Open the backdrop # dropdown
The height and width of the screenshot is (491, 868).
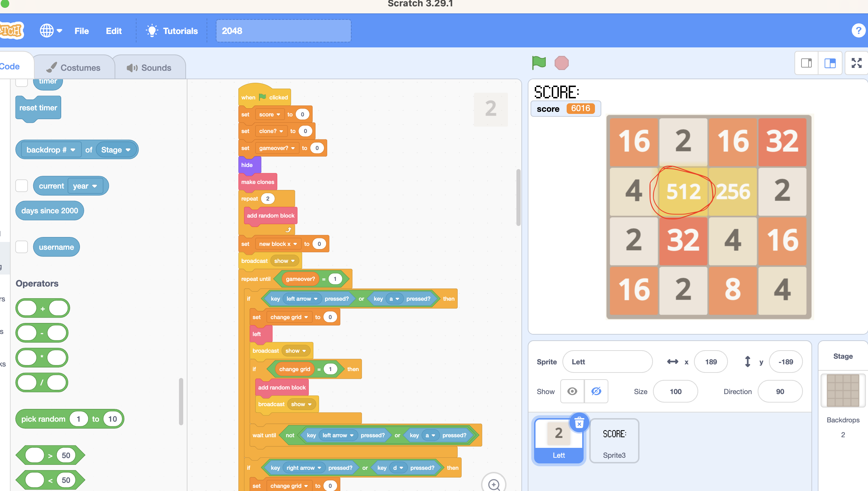pos(51,150)
